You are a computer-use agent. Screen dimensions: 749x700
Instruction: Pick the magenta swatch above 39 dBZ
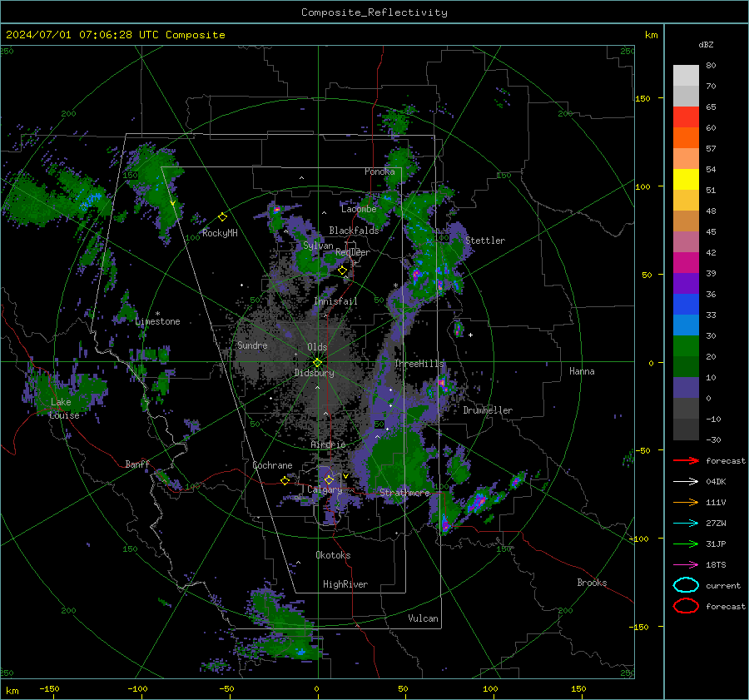point(686,262)
